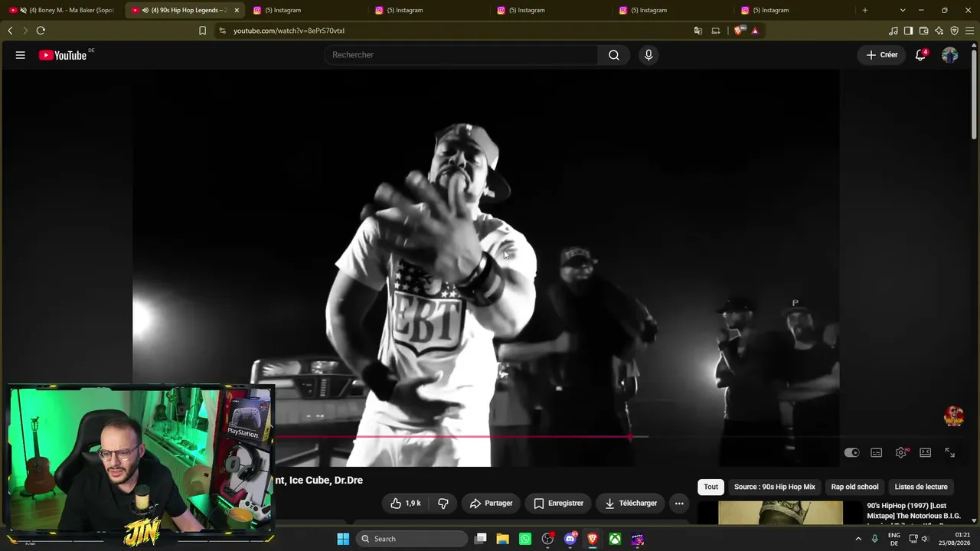Open more actions (three dots) under video
This screenshot has width=980, height=551.
679,504
